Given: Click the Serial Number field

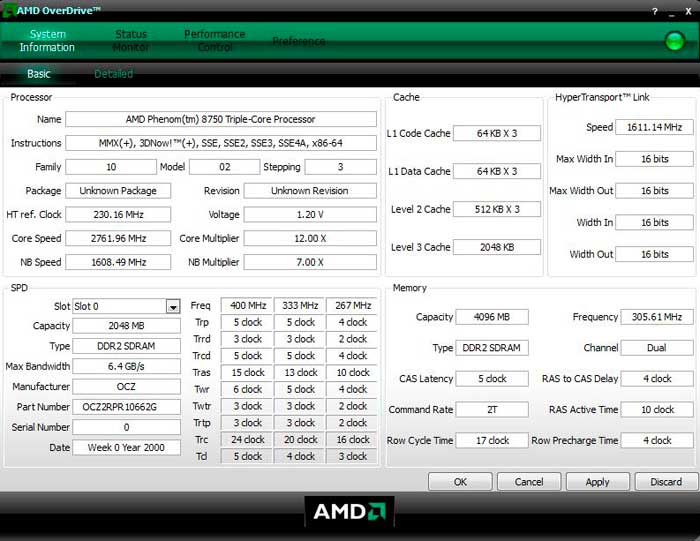Looking at the screenshot, I should click(126, 427).
